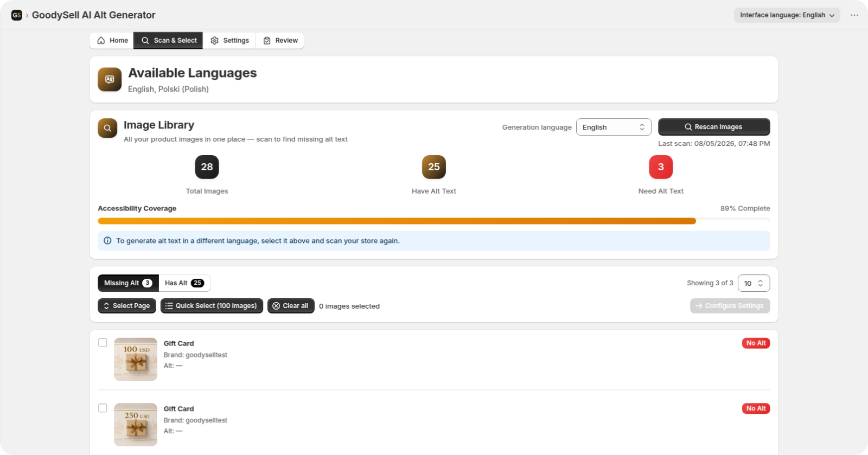Click the 'Showing 3 of 3' text
This screenshot has width=868, height=455.
[710, 283]
